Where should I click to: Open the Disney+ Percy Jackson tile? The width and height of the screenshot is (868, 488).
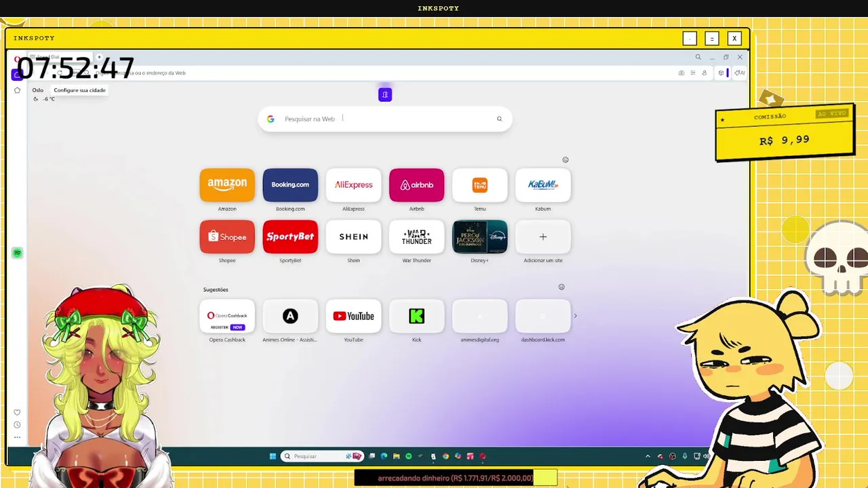(479, 237)
